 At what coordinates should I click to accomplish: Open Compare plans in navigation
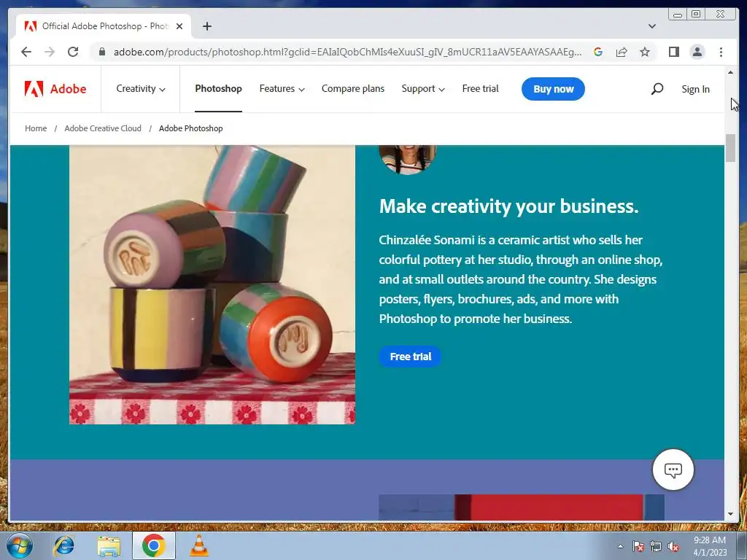[x=352, y=88]
